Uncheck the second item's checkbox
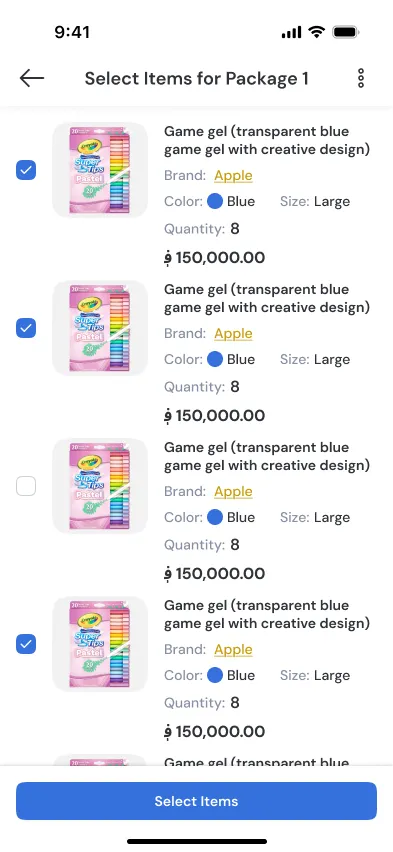 tap(26, 328)
